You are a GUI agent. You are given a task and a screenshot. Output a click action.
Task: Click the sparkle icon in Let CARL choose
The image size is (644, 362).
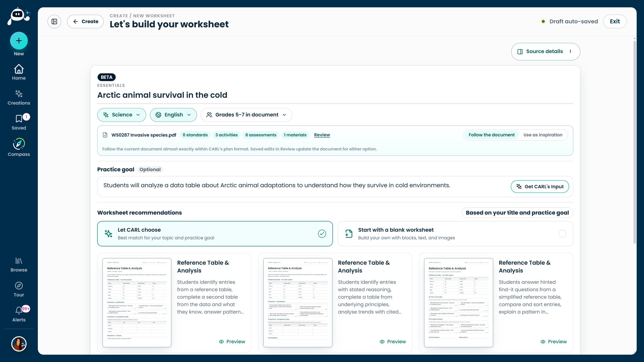(x=108, y=234)
